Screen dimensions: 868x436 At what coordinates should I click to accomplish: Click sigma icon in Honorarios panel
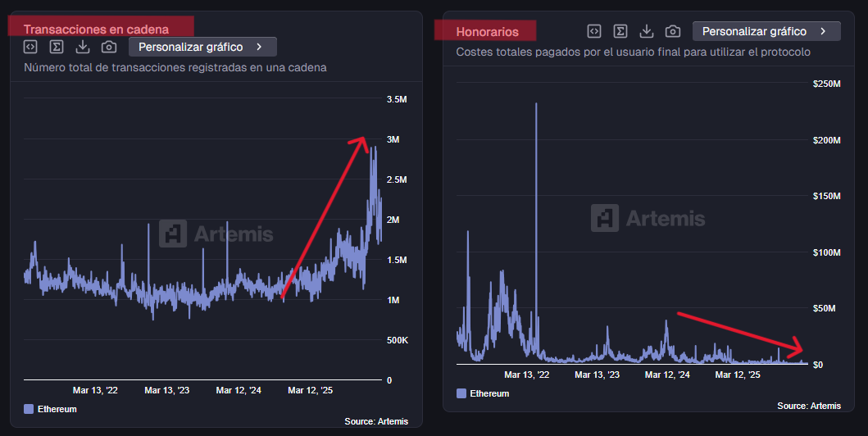620,31
